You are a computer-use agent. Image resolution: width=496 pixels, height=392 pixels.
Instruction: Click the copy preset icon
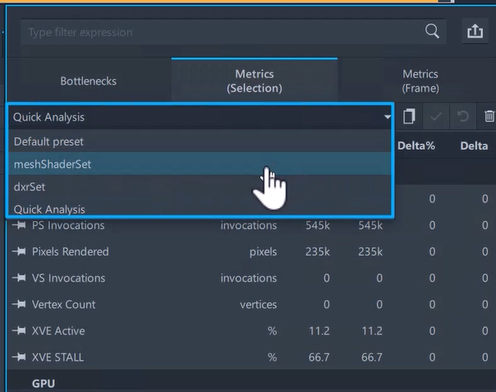coord(409,116)
